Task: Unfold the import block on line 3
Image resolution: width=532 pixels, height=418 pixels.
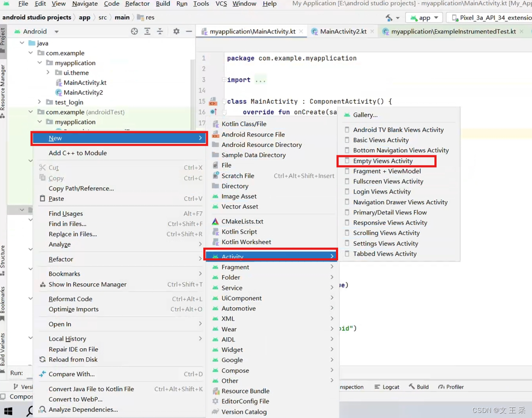Action: [x=224, y=80]
